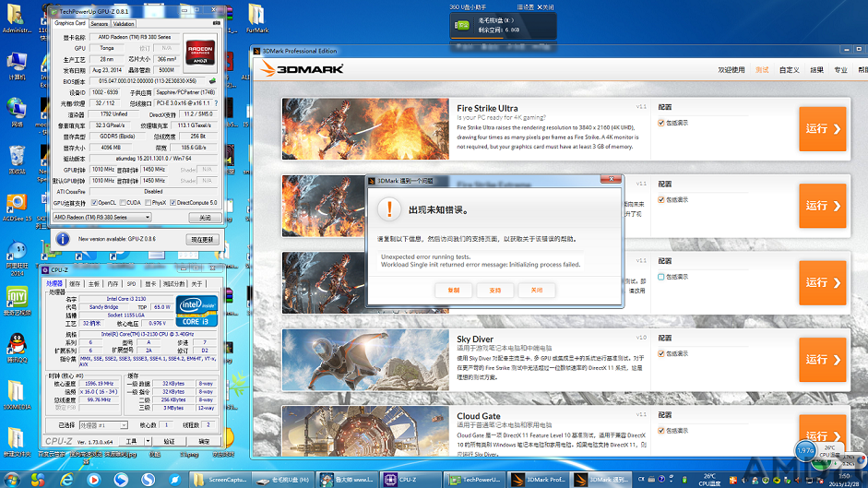The height and width of the screenshot is (488, 868).
Task: Enable include demo checkbox for Fire Strike
Action: pos(661,277)
